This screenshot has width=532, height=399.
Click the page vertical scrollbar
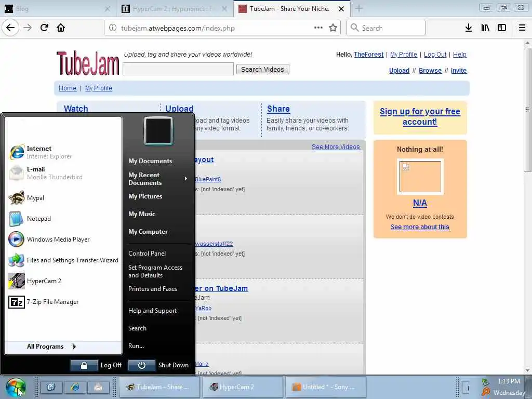(527, 109)
